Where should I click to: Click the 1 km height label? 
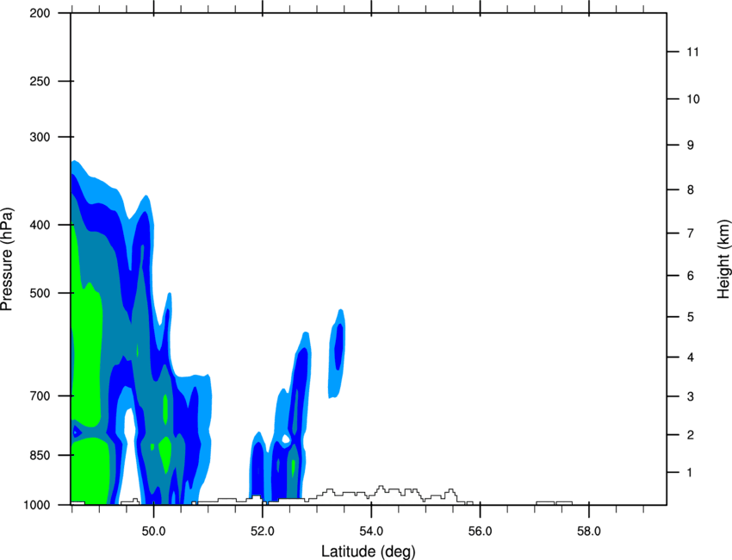tap(691, 473)
